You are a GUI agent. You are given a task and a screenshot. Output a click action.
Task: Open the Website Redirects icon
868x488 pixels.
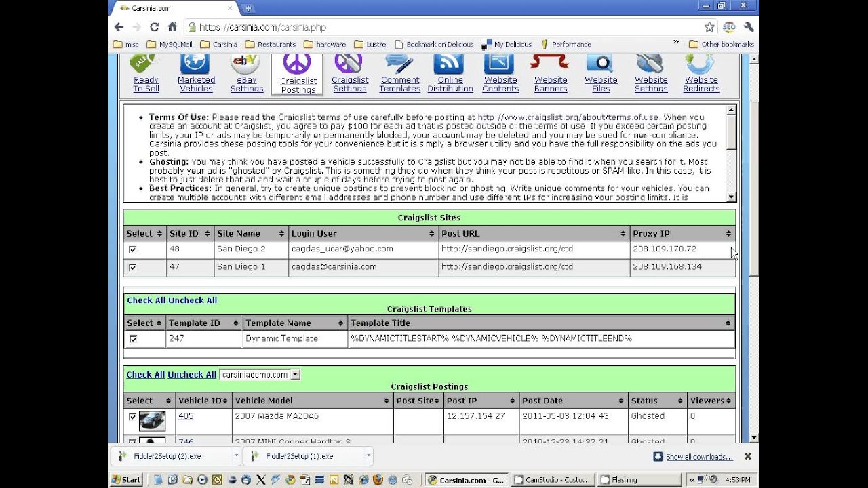point(701,64)
